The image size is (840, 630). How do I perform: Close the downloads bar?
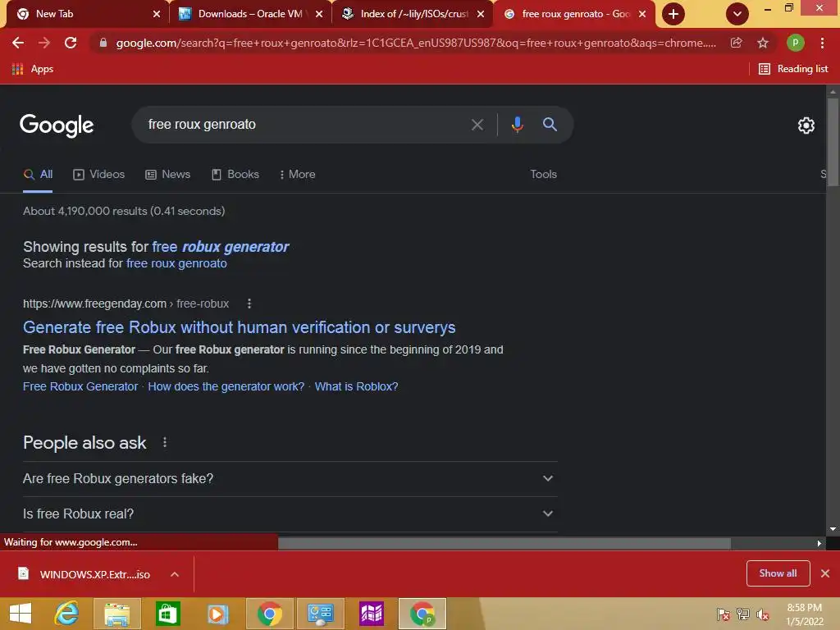pyautogui.click(x=825, y=573)
